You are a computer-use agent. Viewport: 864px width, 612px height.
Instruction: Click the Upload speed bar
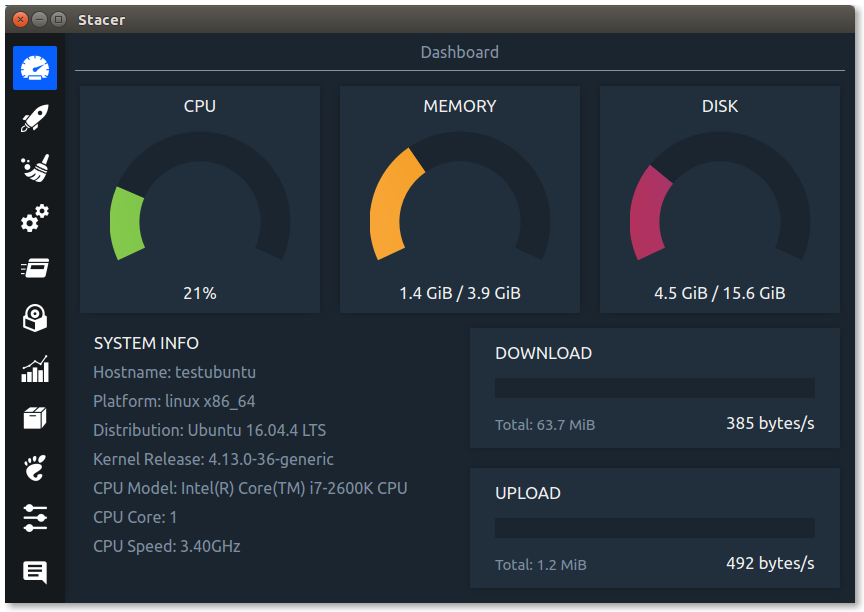(x=655, y=528)
